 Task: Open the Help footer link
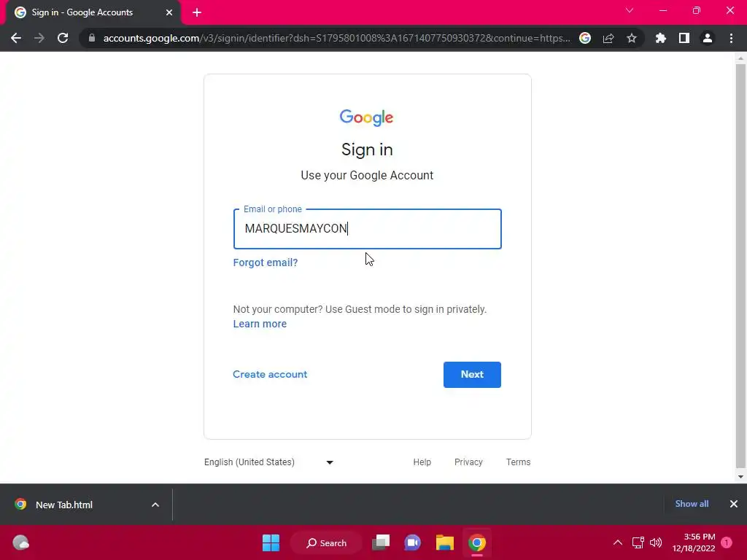pyautogui.click(x=422, y=462)
